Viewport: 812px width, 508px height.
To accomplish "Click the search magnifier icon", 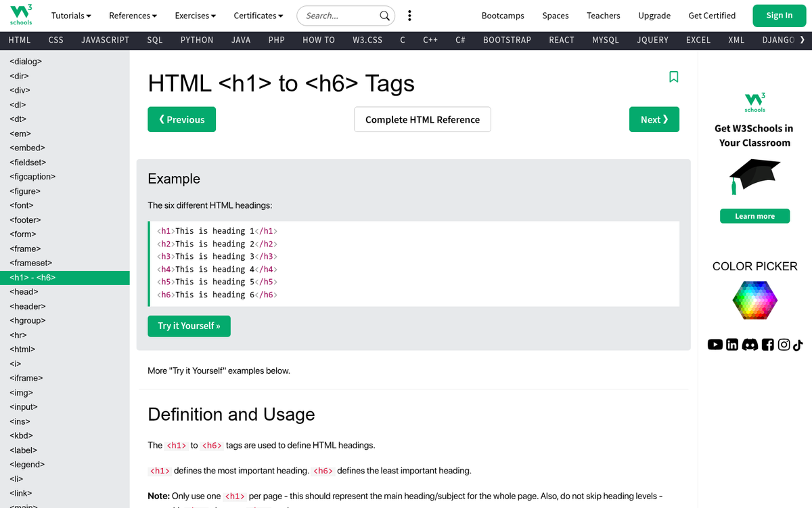I will coord(384,15).
